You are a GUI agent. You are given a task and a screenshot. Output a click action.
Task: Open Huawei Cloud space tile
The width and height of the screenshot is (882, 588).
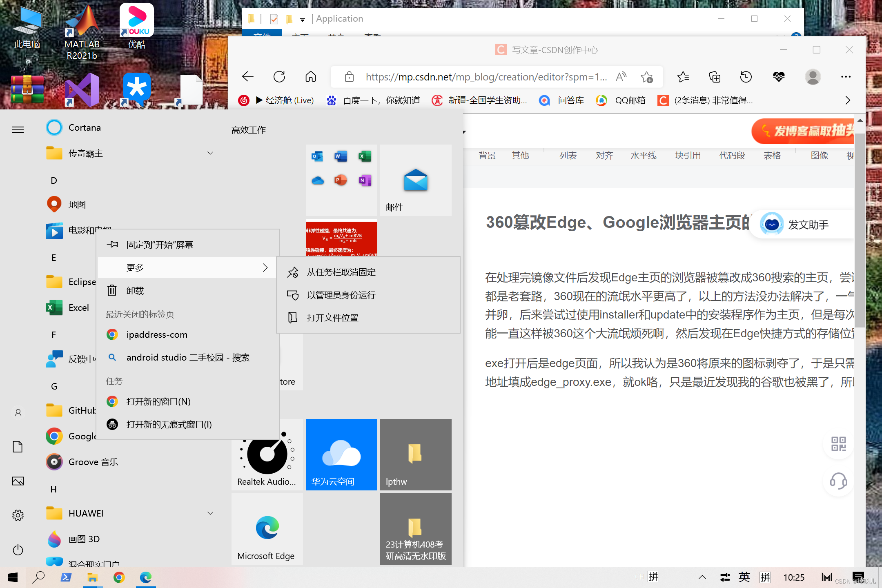click(341, 454)
